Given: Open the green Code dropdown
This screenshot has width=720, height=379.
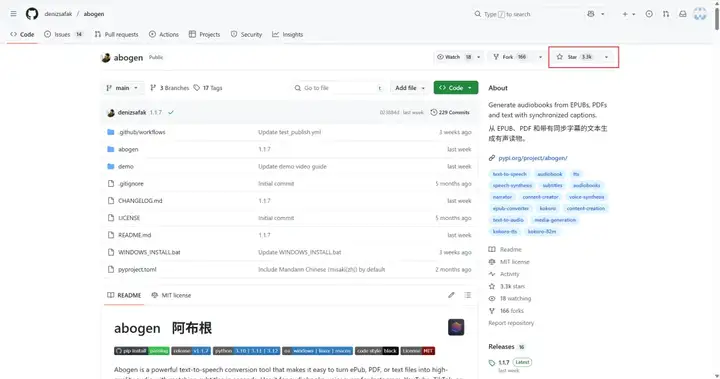Looking at the screenshot, I should (456, 88).
